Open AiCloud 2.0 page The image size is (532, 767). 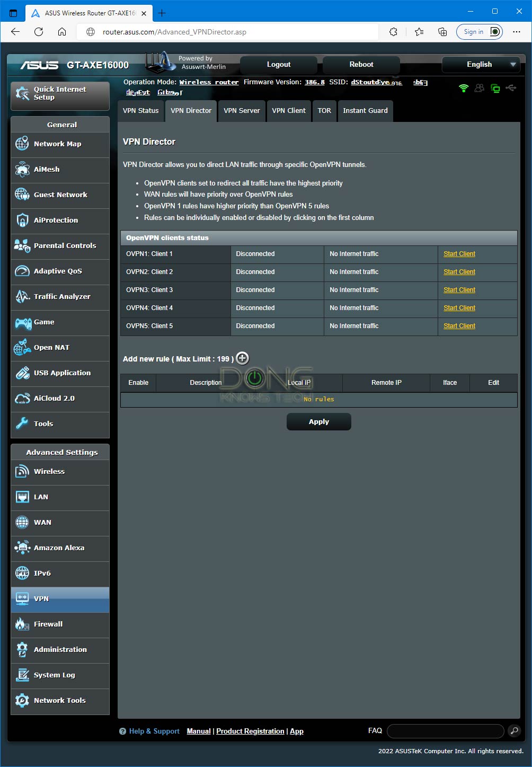pos(60,399)
